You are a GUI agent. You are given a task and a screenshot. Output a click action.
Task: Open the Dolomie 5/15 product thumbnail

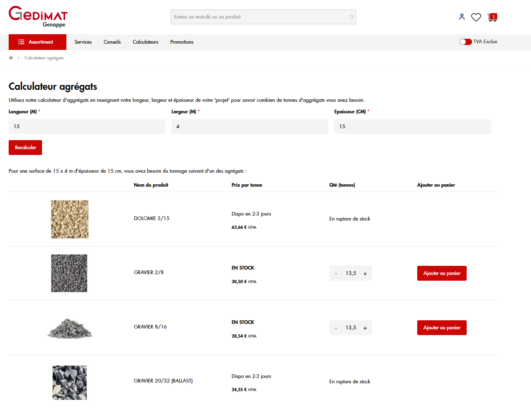70,219
